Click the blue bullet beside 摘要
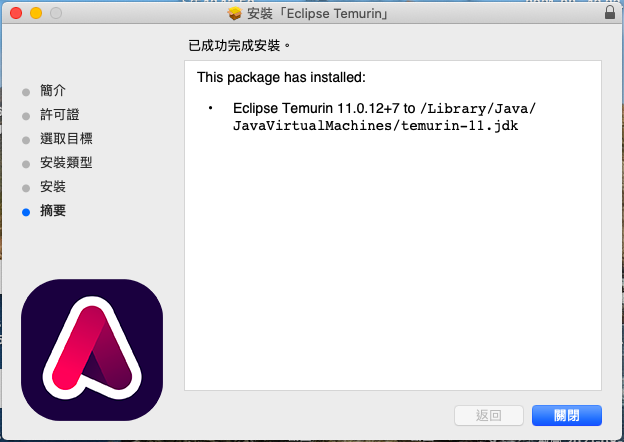 26,212
